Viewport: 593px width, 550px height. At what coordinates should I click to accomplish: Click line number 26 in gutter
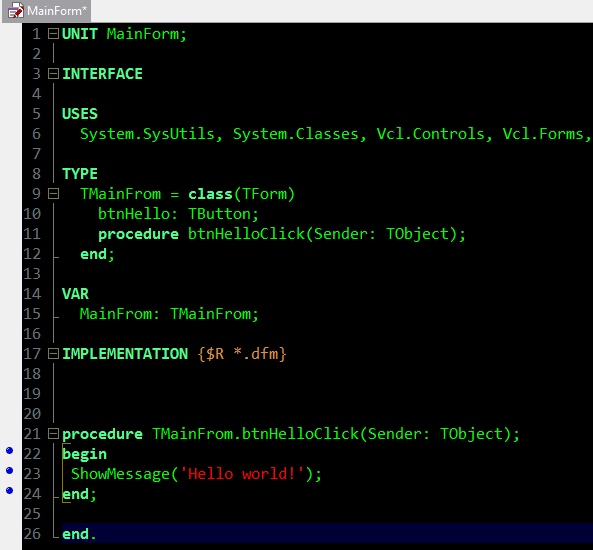(x=32, y=534)
